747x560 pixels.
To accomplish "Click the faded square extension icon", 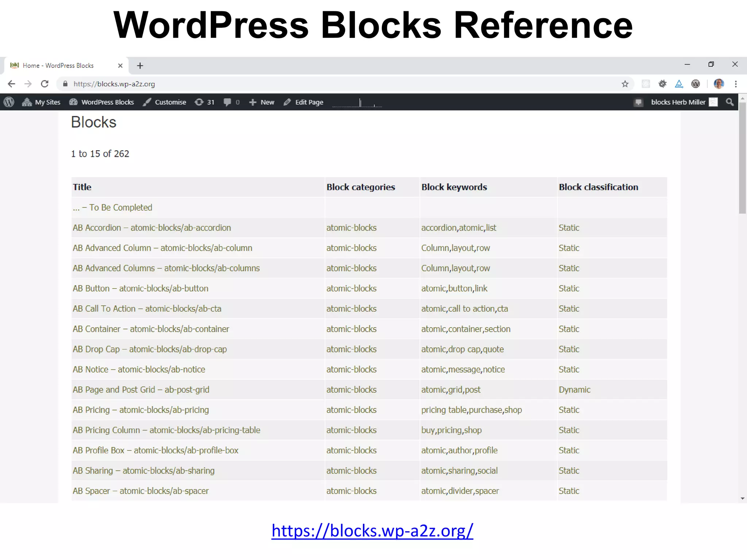I will [x=646, y=84].
